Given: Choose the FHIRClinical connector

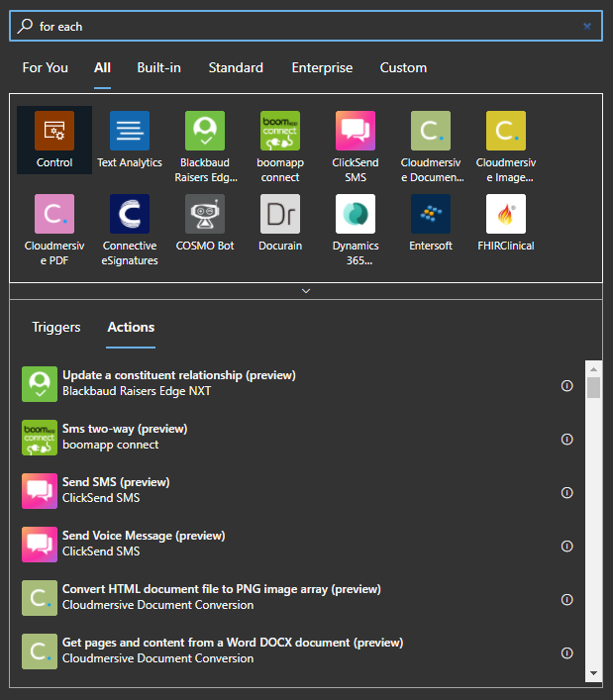Looking at the screenshot, I should click(506, 214).
